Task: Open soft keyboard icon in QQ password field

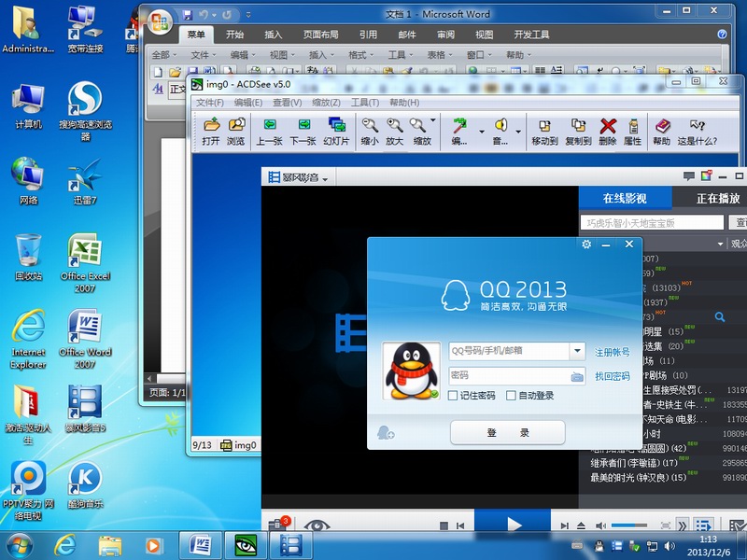Action: point(577,377)
